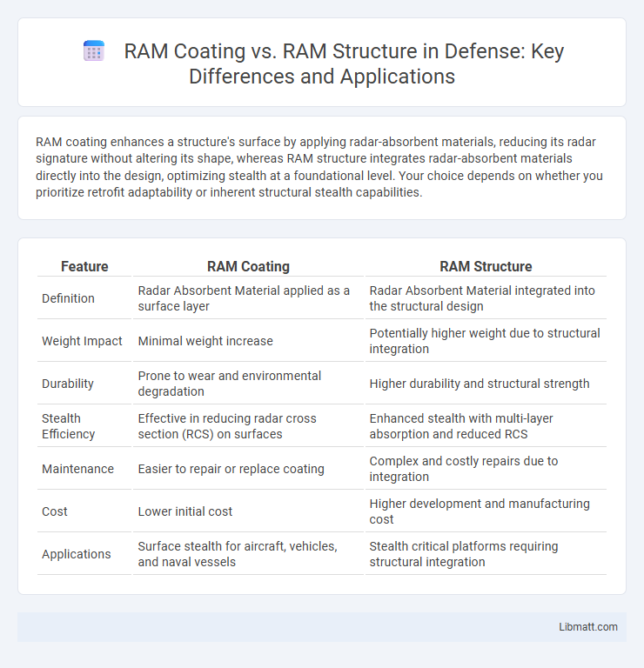Click the 'RAM Coating' column header
The image size is (644, 668).
[248, 267]
